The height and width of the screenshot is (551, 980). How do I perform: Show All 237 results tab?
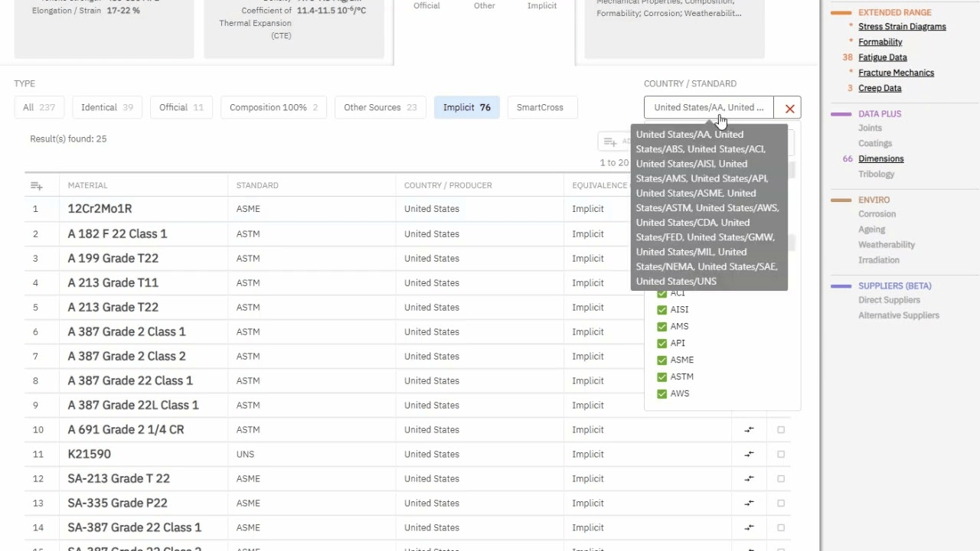pos(38,108)
